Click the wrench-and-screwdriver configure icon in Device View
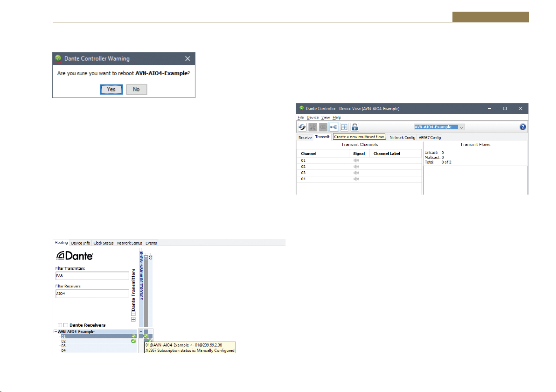Viewport: 556px width, 392px height. pyautogui.click(x=313, y=127)
